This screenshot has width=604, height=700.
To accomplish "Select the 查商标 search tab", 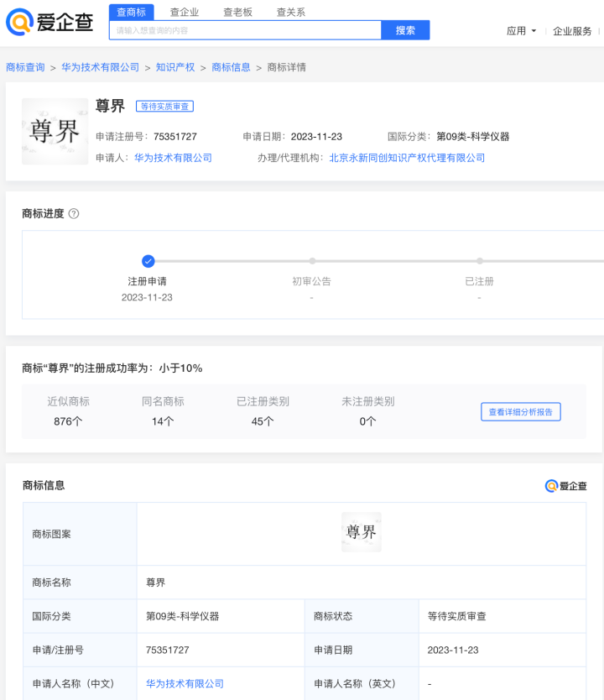I will click(x=131, y=12).
